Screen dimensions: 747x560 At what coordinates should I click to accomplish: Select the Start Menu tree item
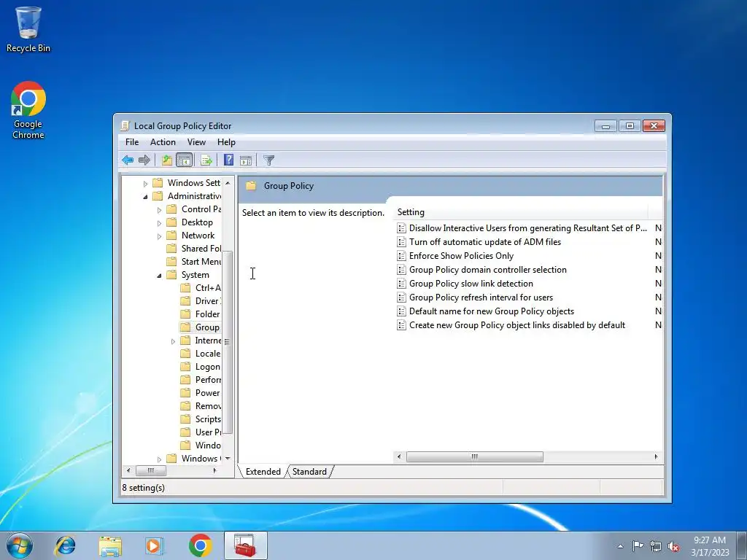[x=194, y=262]
